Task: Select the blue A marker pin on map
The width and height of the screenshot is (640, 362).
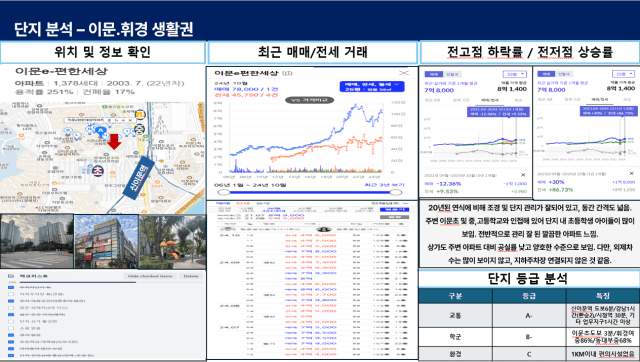Action: 100,131
